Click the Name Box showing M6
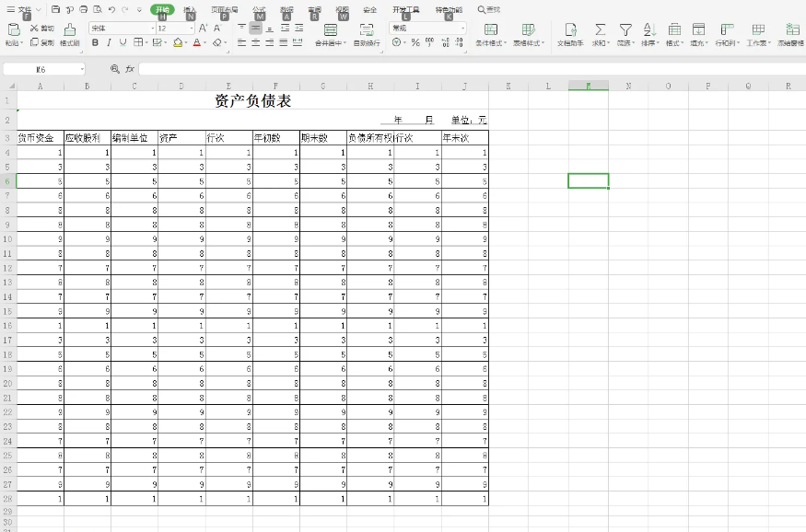The height and width of the screenshot is (532, 806). point(42,69)
